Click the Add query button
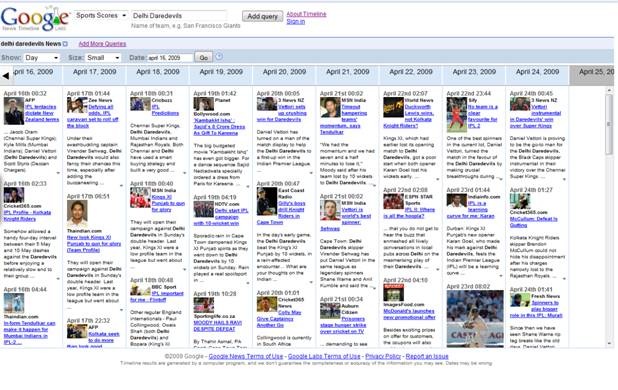 [x=262, y=16]
